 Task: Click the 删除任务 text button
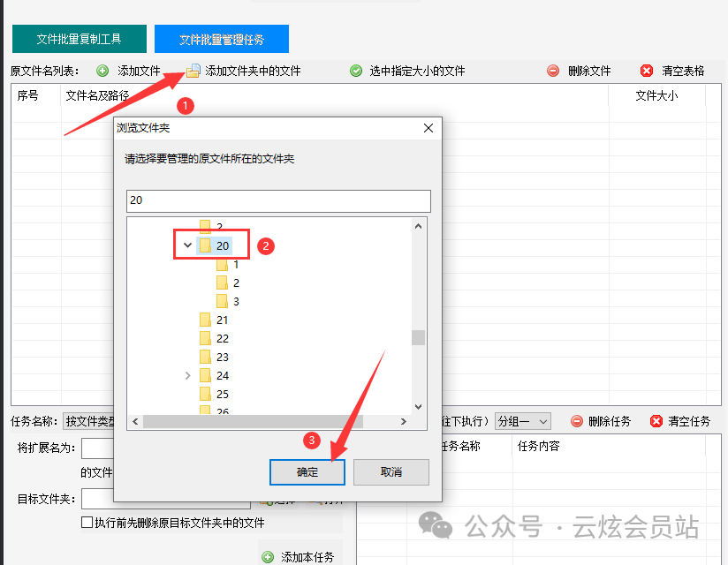click(610, 421)
